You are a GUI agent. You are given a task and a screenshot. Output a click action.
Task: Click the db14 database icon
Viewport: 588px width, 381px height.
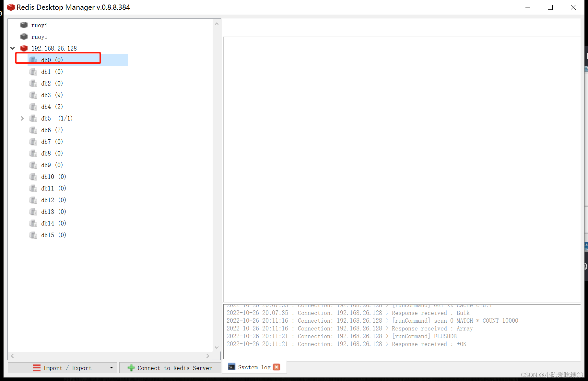point(33,223)
